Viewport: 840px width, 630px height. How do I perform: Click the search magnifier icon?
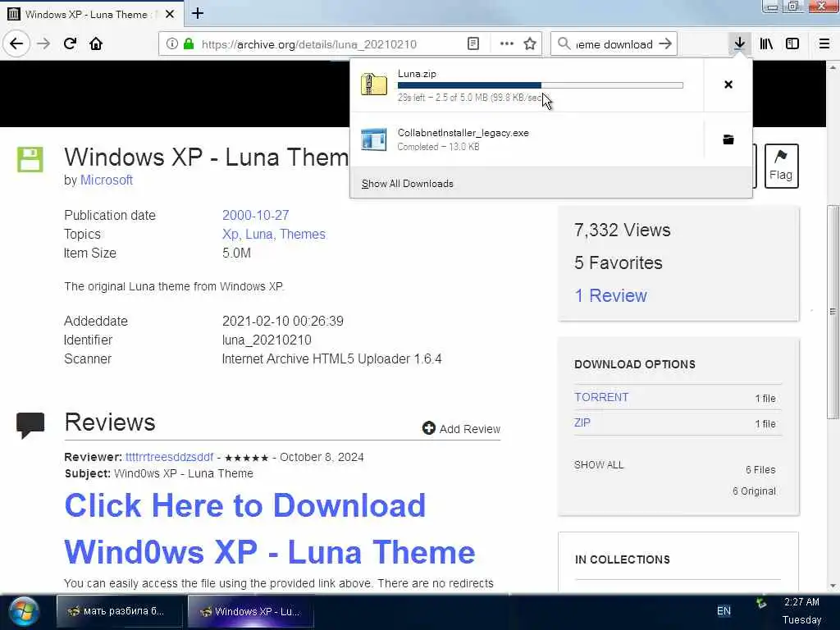click(564, 44)
